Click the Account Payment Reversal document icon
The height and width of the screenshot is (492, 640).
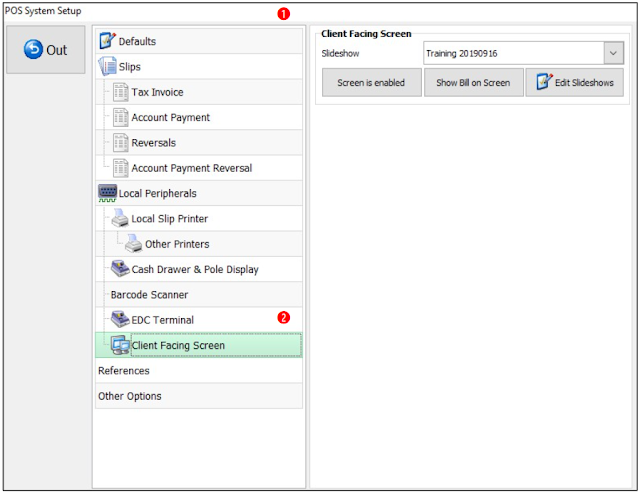tap(121, 168)
